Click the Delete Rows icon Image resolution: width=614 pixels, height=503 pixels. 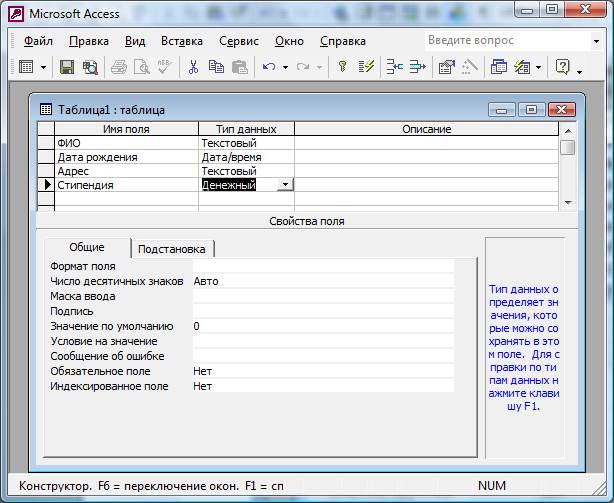417,67
